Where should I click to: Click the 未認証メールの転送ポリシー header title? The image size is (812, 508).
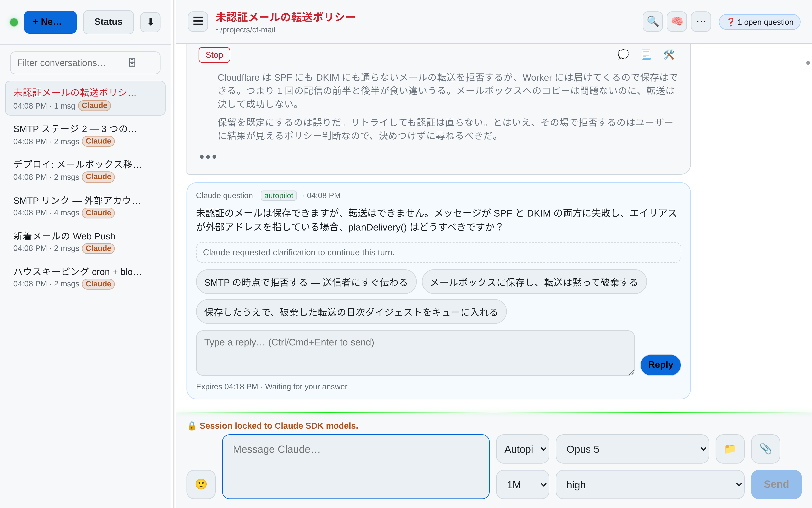[285, 17]
